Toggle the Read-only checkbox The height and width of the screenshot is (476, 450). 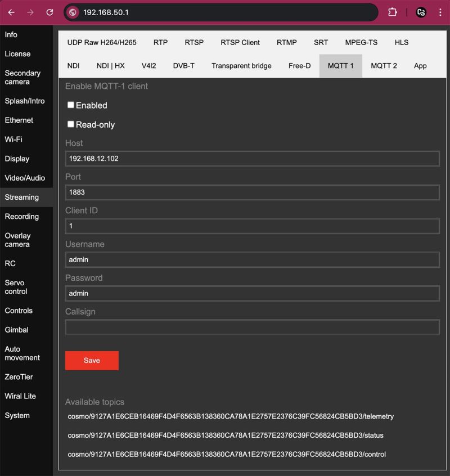[x=71, y=124]
